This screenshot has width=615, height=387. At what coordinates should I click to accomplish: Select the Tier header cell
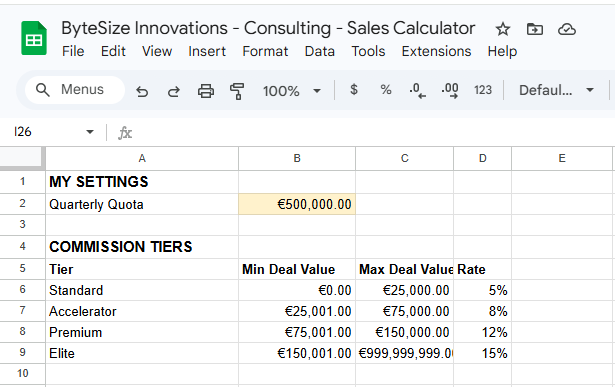tap(142, 269)
